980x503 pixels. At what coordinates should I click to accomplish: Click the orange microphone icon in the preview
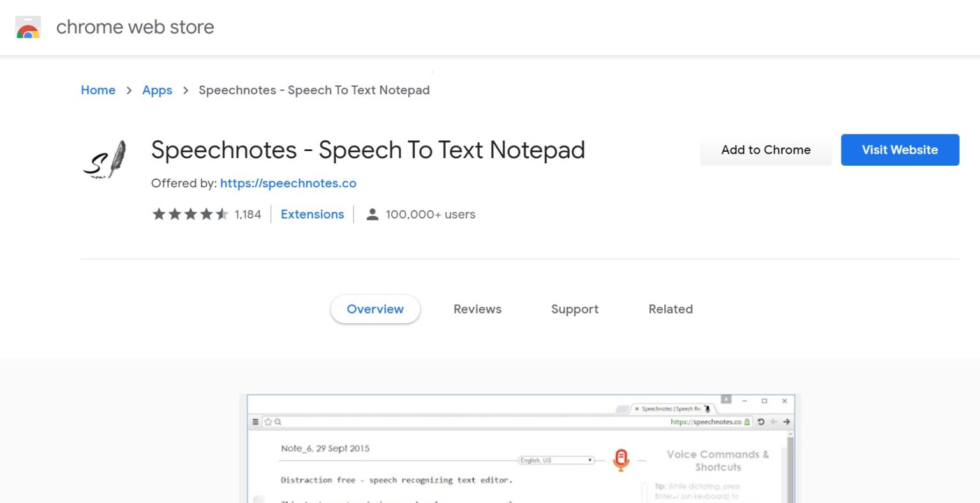(x=621, y=460)
